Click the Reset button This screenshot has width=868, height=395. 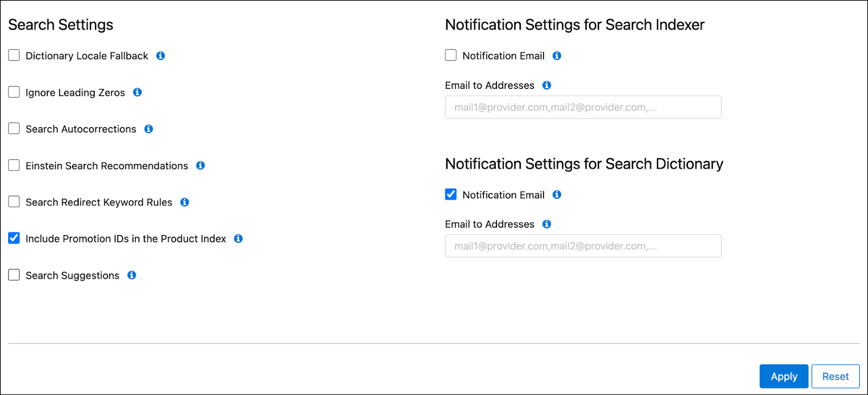pos(835,376)
